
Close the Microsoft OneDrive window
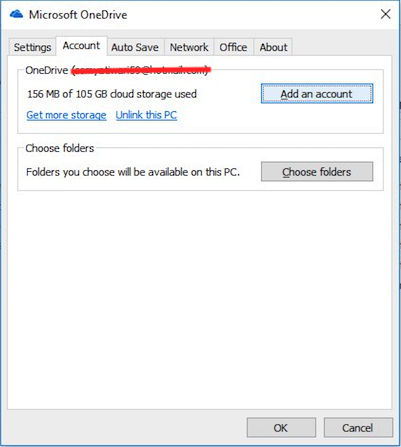click(385, 14)
